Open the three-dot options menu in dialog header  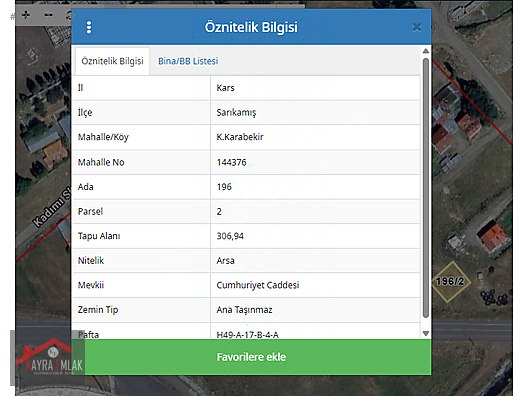click(x=89, y=27)
